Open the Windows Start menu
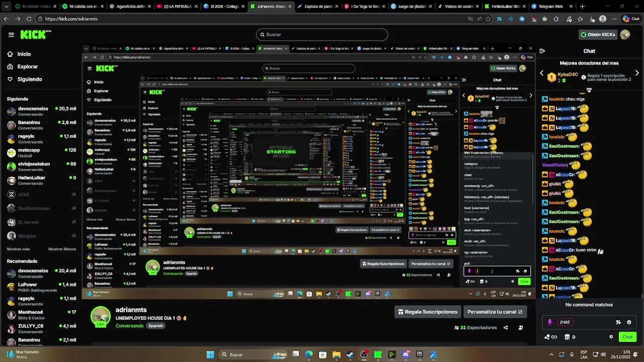The height and width of the screenshot is (362, 644). pyautogui.click(x=210, y=354)
